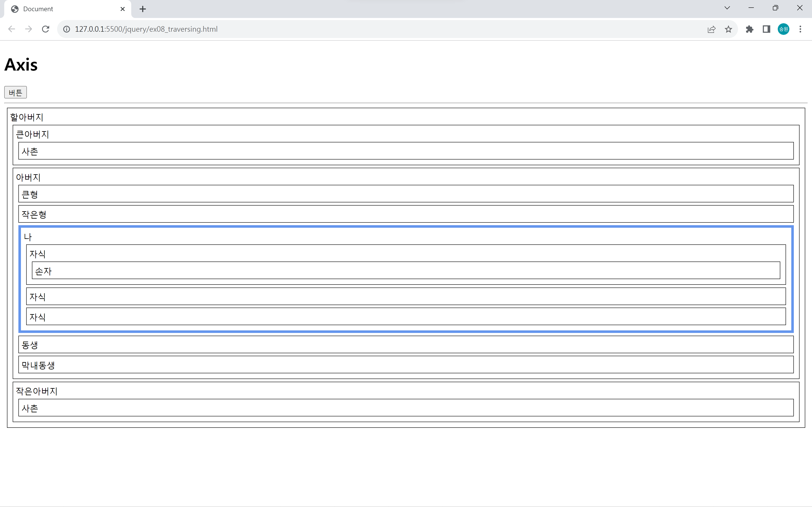Expand the tab search chevron

pyautogui.click(x=727, y=8)
